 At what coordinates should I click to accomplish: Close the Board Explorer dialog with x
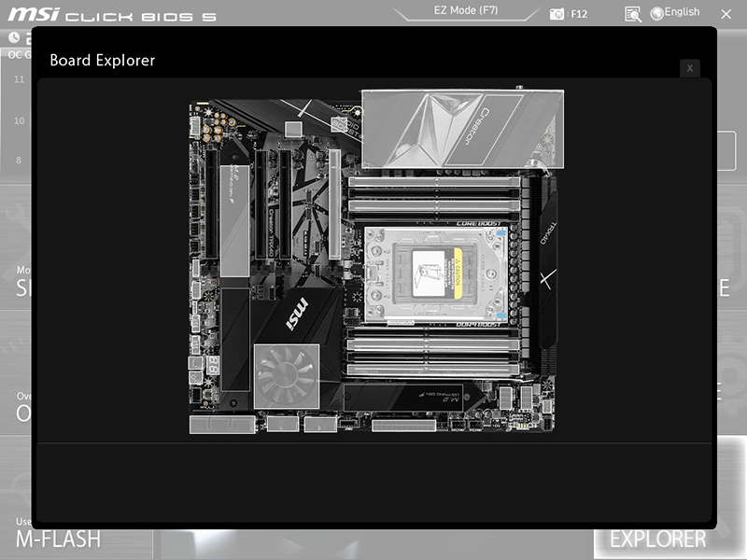[690, 68]
